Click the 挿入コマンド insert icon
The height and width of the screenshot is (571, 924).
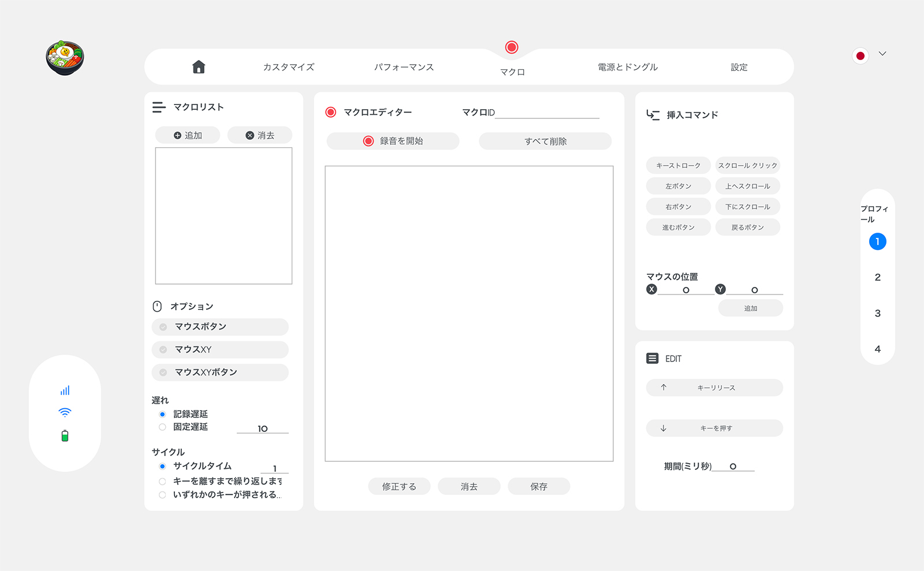tap(653, 115)
